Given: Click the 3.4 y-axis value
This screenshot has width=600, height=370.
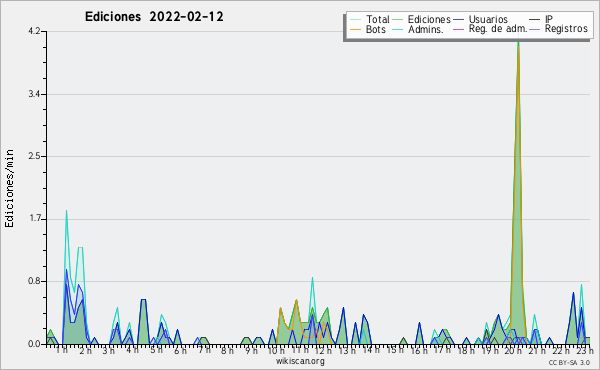Looking at the screenshot, I should coord(34,94).
